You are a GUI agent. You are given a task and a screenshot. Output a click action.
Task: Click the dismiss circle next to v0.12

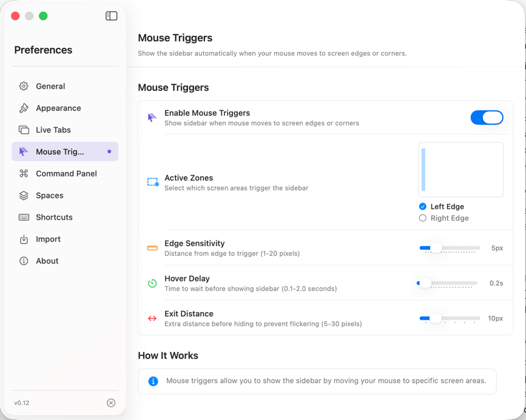click(x=111, y=402)
